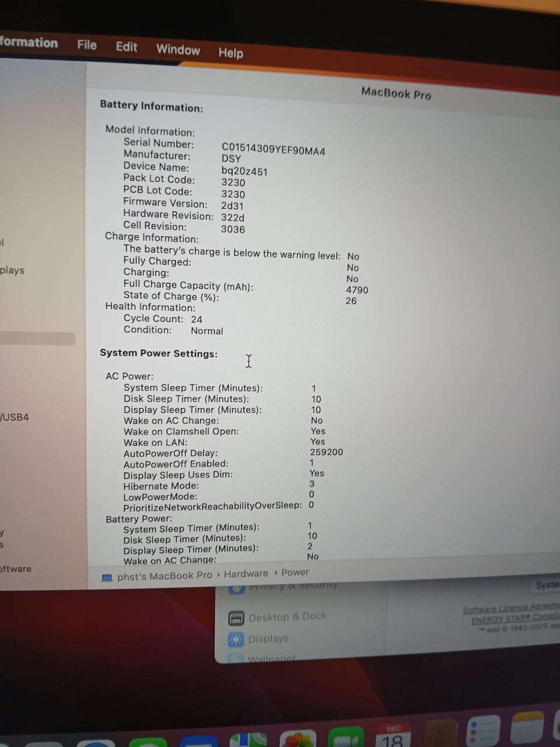Open the Software Licence Agreement link
560x747 pixels.
point(512,608)
